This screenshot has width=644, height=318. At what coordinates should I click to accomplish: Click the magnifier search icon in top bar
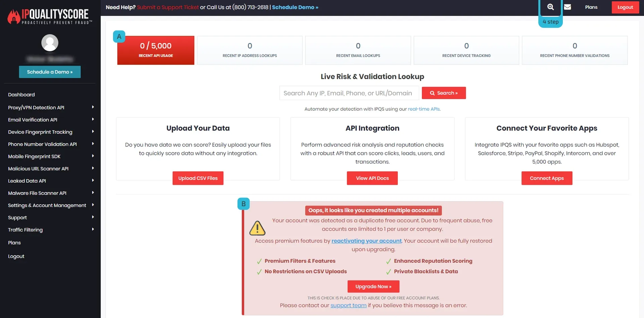(550, 7)
